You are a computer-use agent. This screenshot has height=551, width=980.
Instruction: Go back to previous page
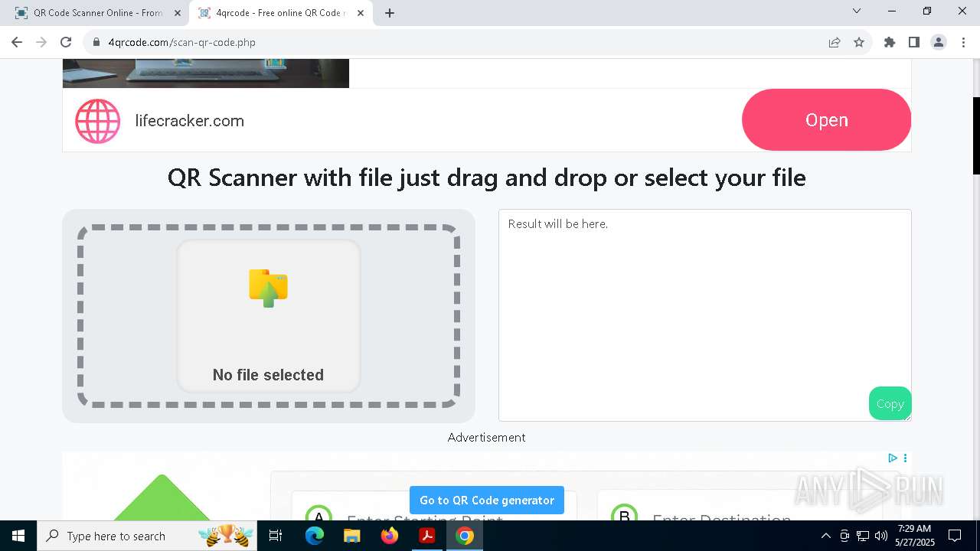pos(17,42)
